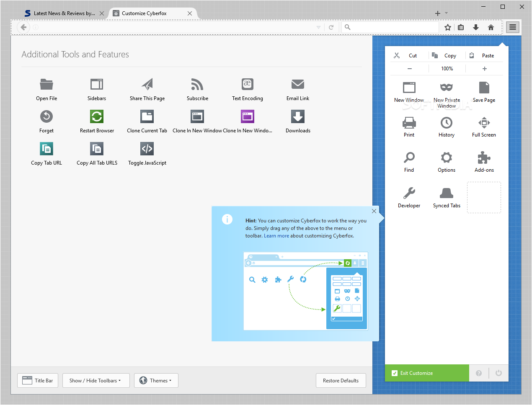This screenshot has height=405, width=532.
Task: Open the Themes dropdown
Action: (x=156, y=380)
